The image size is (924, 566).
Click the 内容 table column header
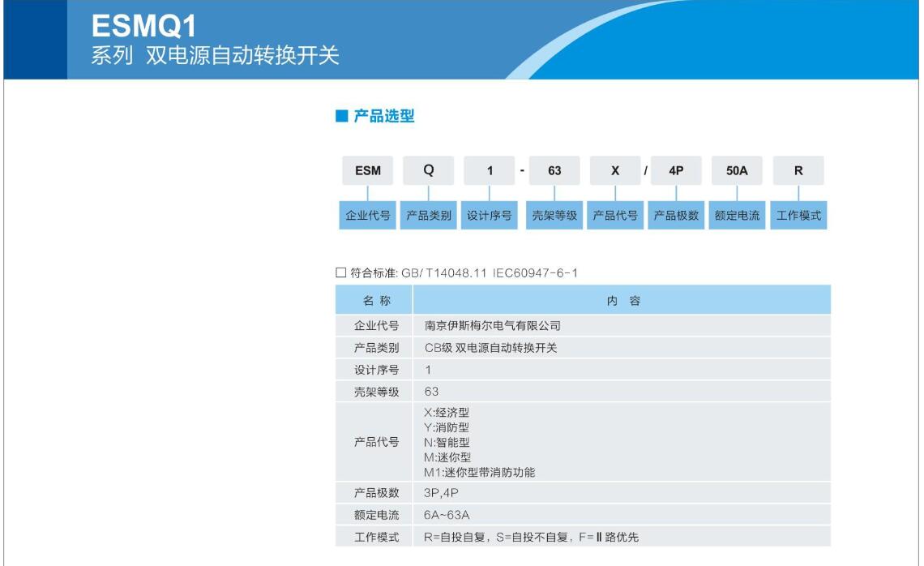[x=622, y=301]
